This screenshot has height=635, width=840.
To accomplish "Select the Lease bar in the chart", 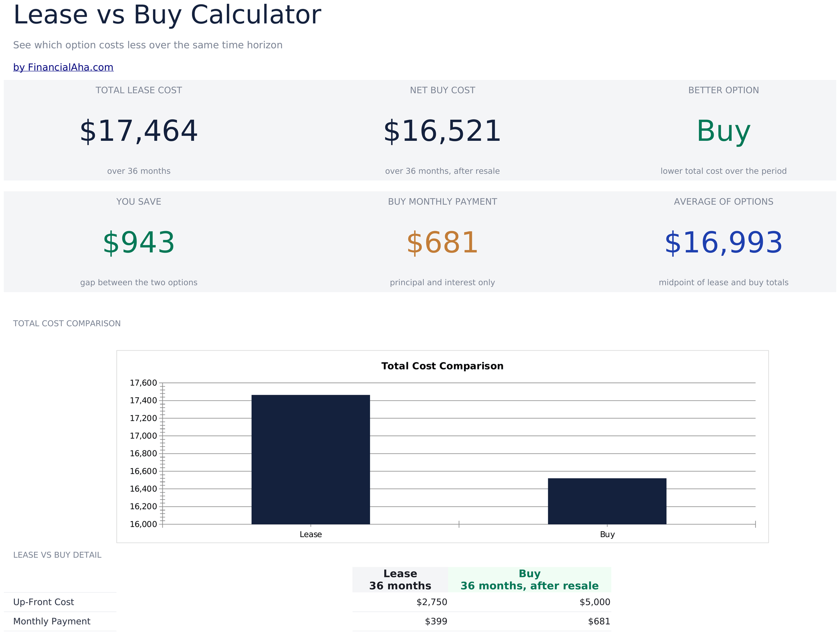I will pyautogui.click(x=310, y=459).
